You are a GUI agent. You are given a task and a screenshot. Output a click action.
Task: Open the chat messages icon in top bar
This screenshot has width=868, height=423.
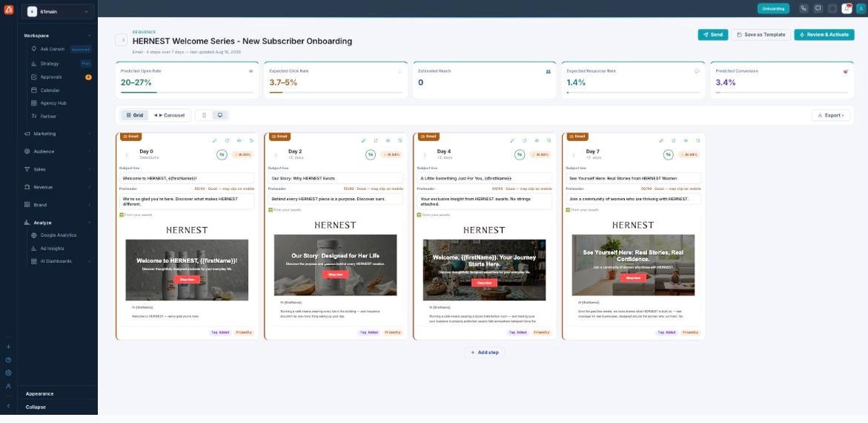point(818,8)
